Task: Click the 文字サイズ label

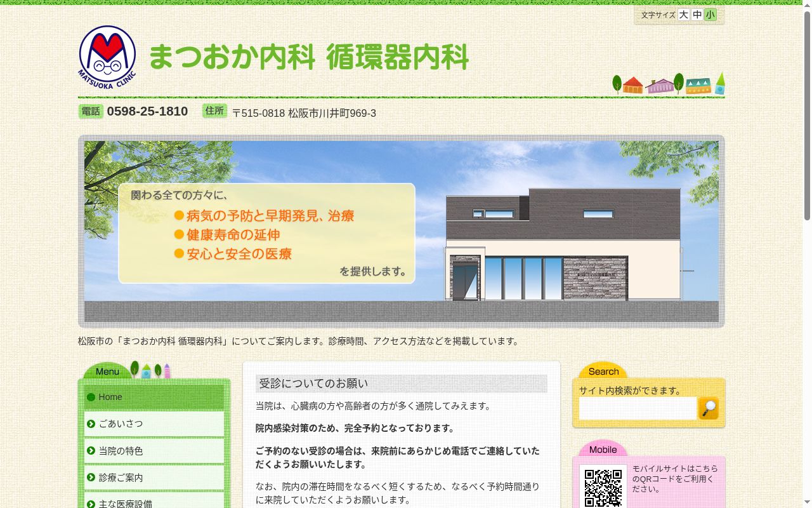Action: [658, 15]
